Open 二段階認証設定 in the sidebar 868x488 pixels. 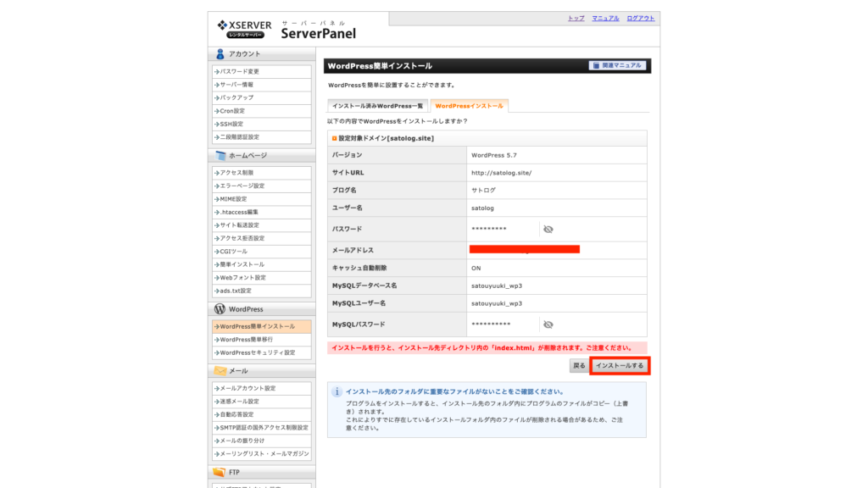click(x=261, y=137)
